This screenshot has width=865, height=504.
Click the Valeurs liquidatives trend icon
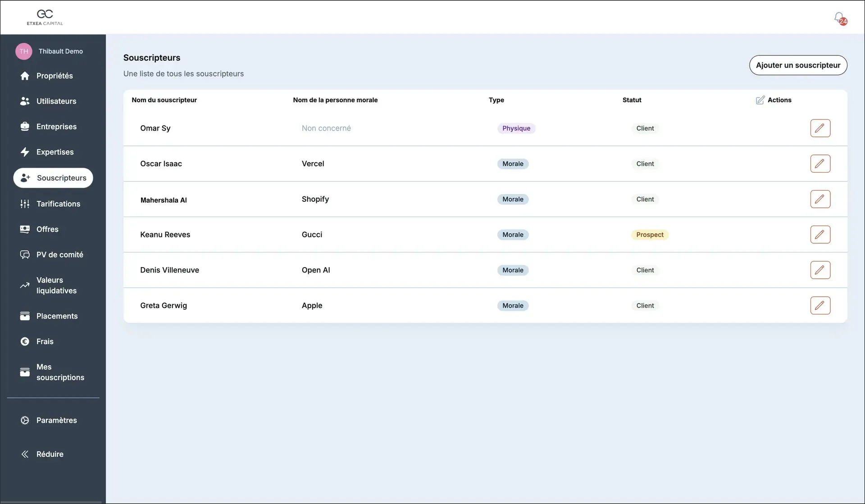[x=25, y=286]
